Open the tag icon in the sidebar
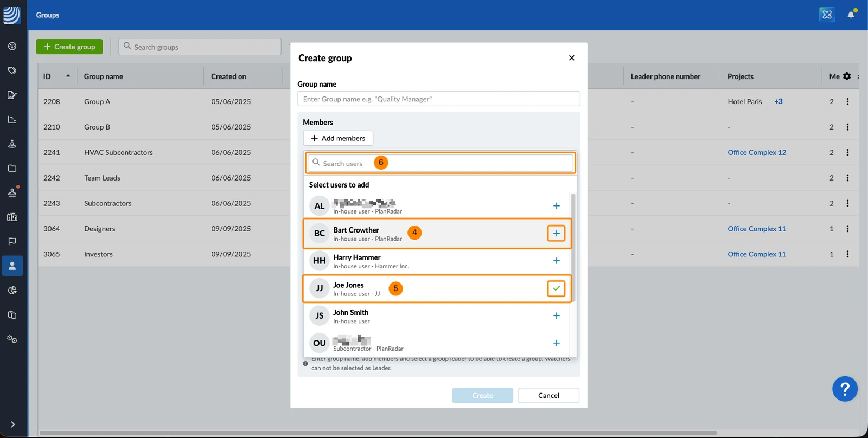Viewport: 868px width, 438px height. 12,70
